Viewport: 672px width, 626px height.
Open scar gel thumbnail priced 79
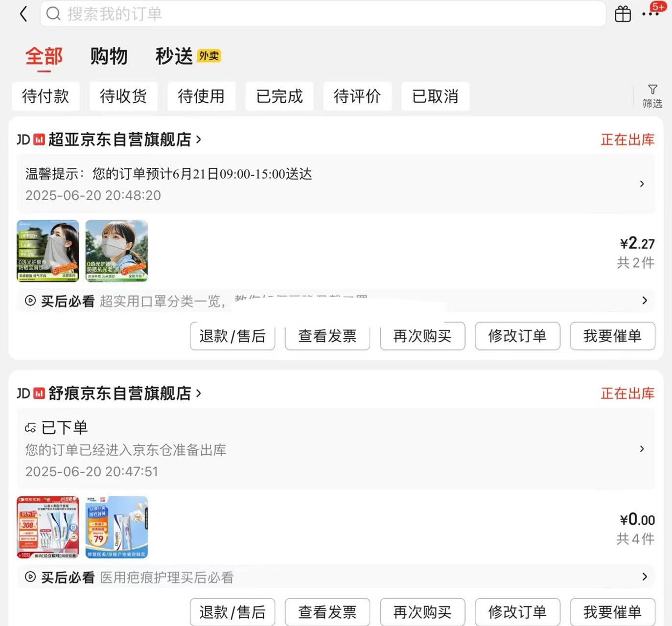click(x=116, y=527)
